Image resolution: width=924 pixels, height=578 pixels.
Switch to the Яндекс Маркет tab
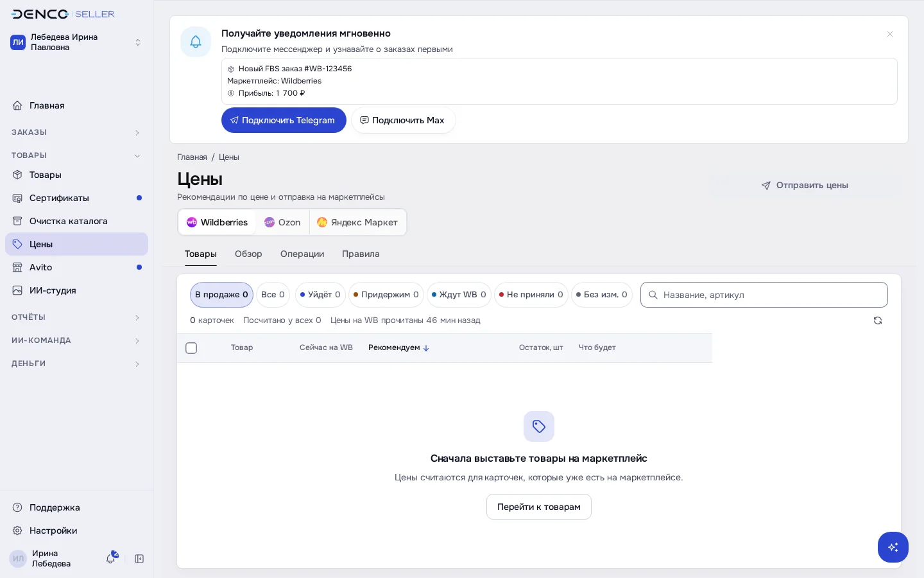(357, 222)
